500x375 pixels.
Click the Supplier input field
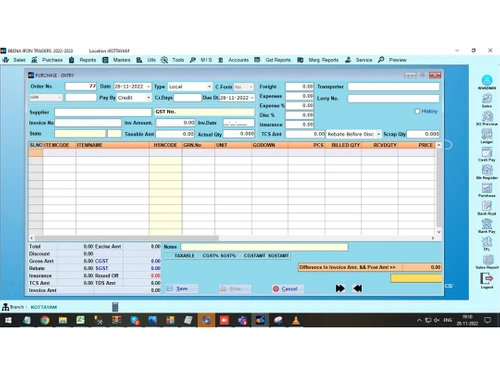point(103,112)
